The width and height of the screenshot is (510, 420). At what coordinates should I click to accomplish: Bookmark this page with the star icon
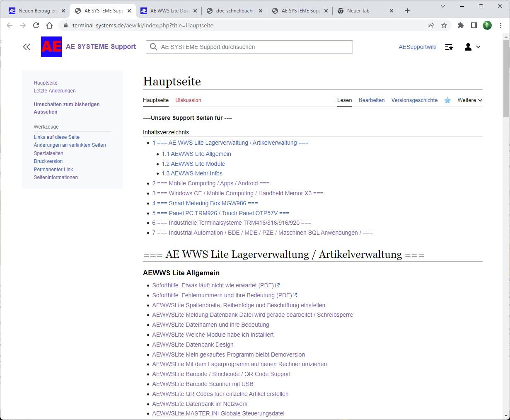pyautogui.click(x=444, y=25)
